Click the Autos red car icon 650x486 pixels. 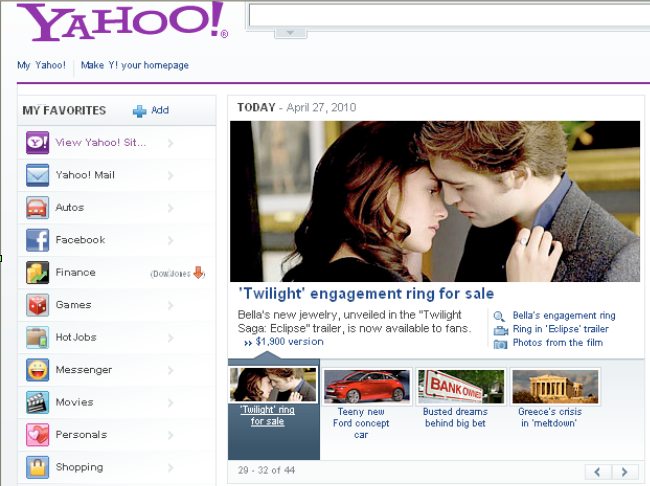tap(37, 207)
